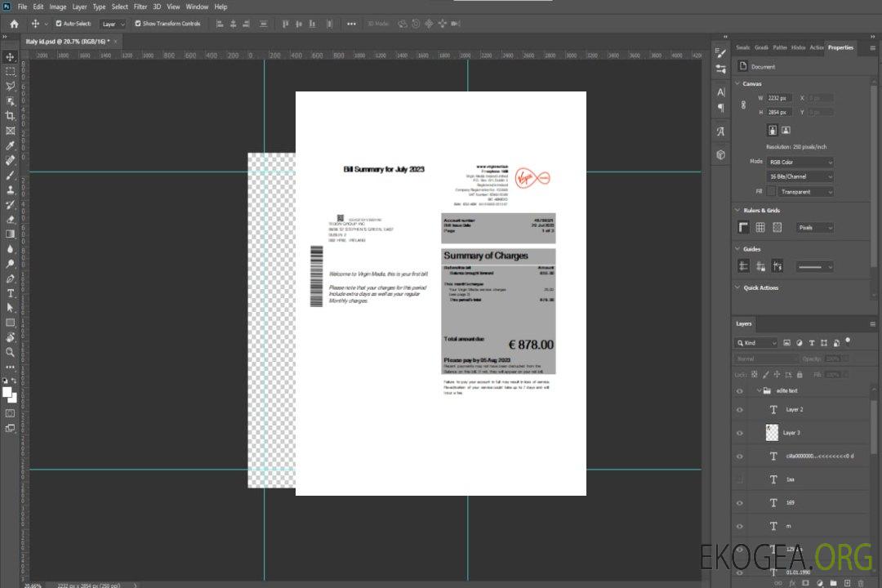Show the hidden '1aa' text layer
Viewport: 882px width, 588px height.
pyautogui.click(x=740, y=479)
